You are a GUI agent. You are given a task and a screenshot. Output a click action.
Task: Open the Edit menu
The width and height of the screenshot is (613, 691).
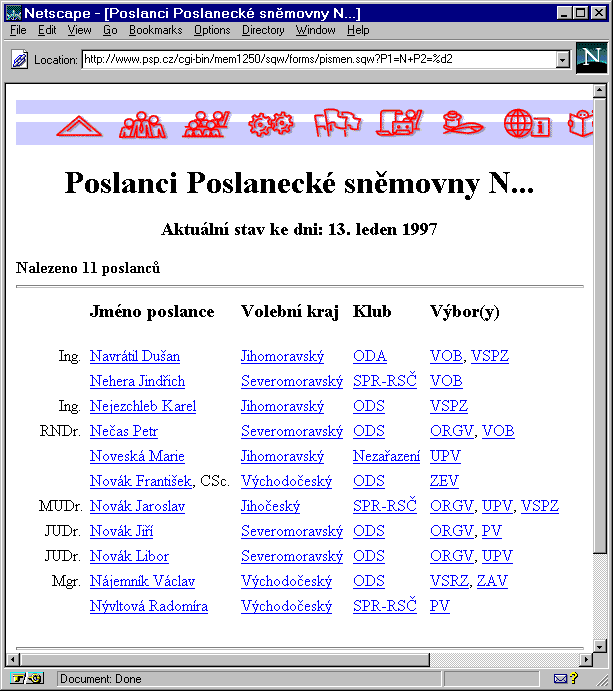click(47, 30)
